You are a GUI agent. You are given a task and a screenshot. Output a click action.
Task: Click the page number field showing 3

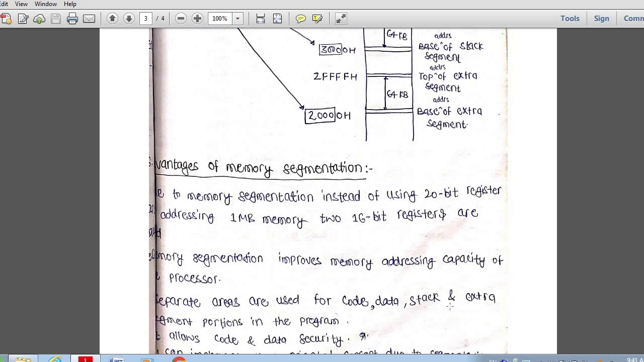(x=145, y=19)
